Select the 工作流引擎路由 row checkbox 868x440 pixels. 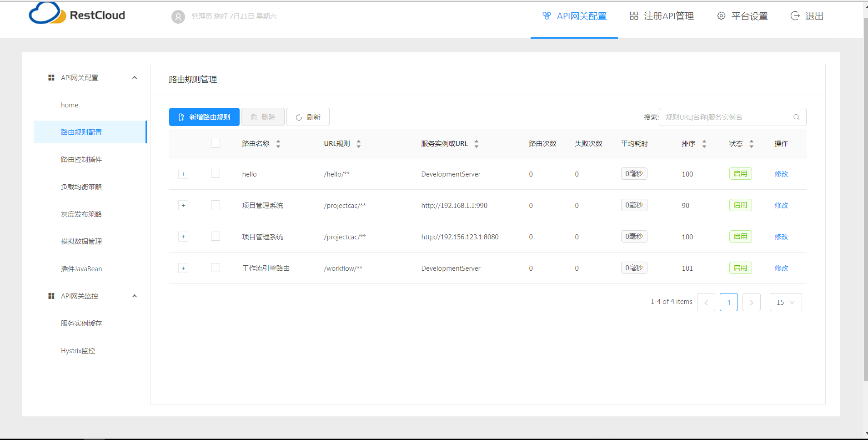click(x=216, y=268)
